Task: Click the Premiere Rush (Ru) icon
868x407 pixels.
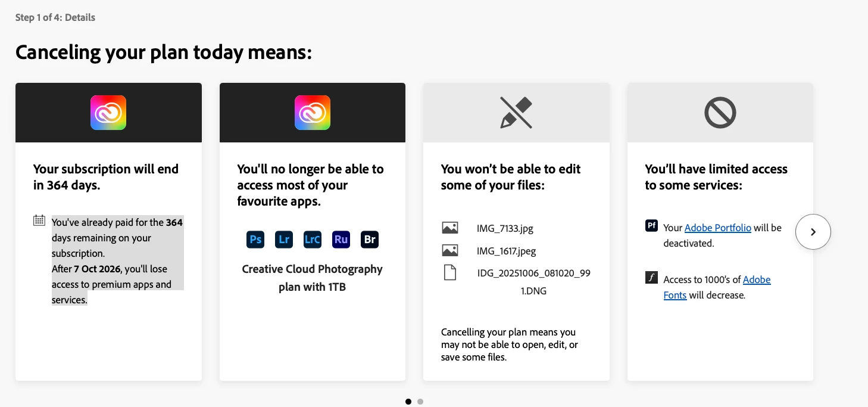Action: coord(341,240)
